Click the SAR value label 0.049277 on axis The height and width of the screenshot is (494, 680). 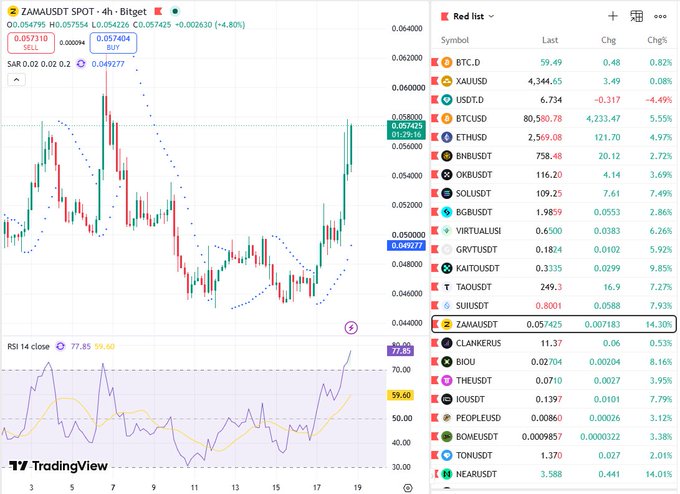click(x=406, y=245)
